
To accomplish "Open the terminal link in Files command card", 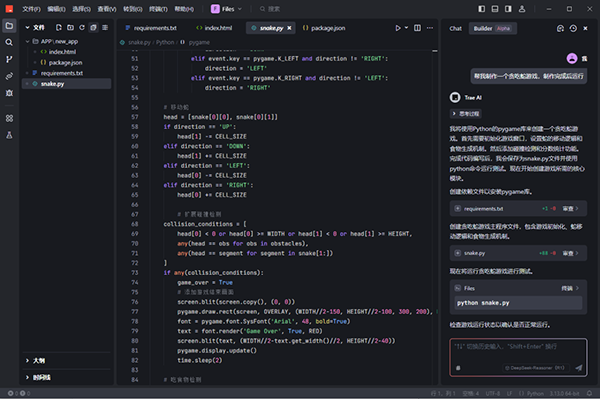I will pos(570,288).
